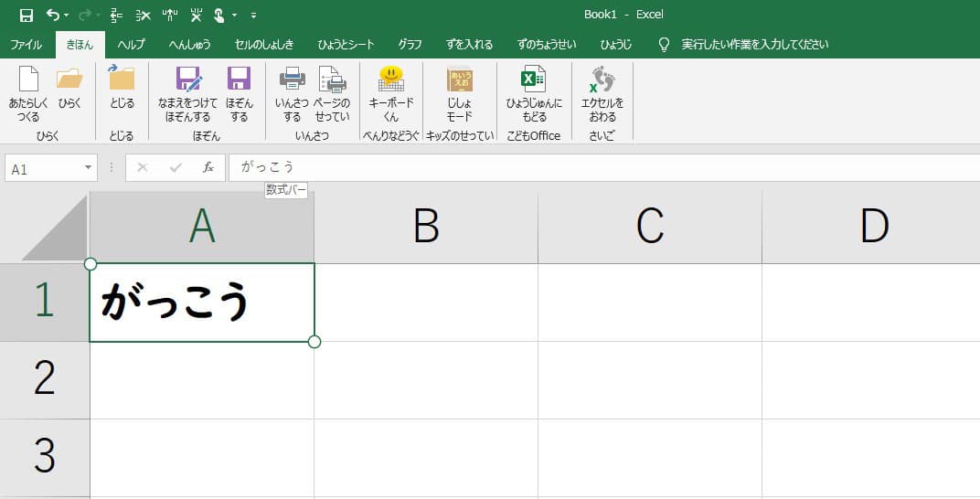Open the ずのちょうせい tab
Image resolution: width=980 pixels, height=499 pixels.
coord(547,45)
